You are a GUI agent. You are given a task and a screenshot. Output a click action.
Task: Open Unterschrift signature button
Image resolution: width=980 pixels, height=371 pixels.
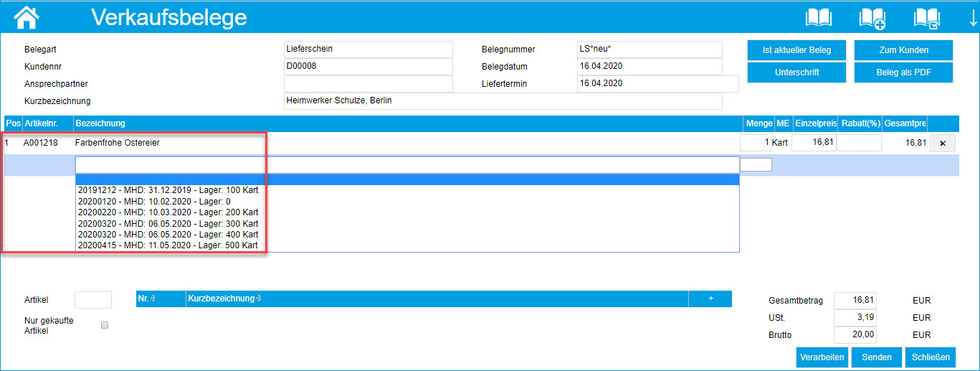[x=796, y=72]
